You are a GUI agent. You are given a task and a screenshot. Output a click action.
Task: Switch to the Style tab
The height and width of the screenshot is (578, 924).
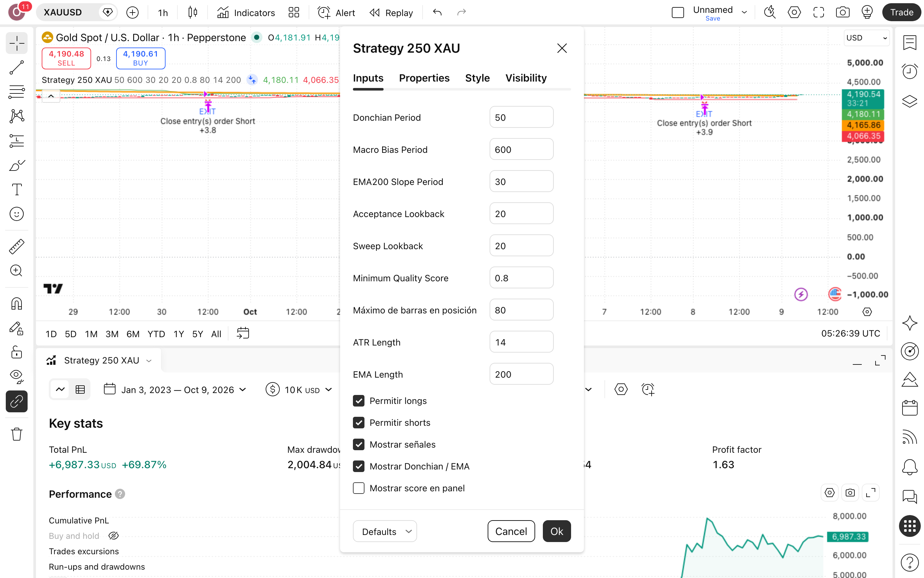click(x=477, y=78)
